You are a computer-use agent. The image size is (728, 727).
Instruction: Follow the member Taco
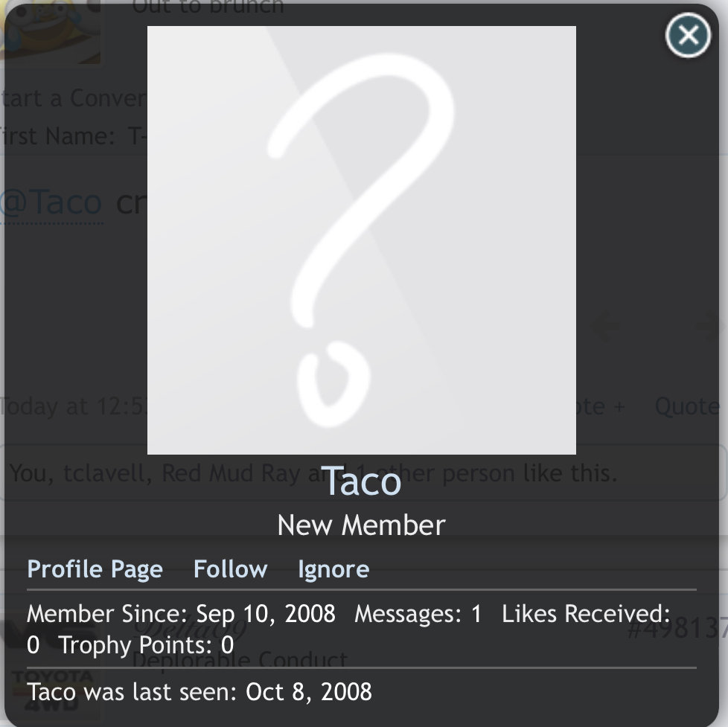[230, 569]
